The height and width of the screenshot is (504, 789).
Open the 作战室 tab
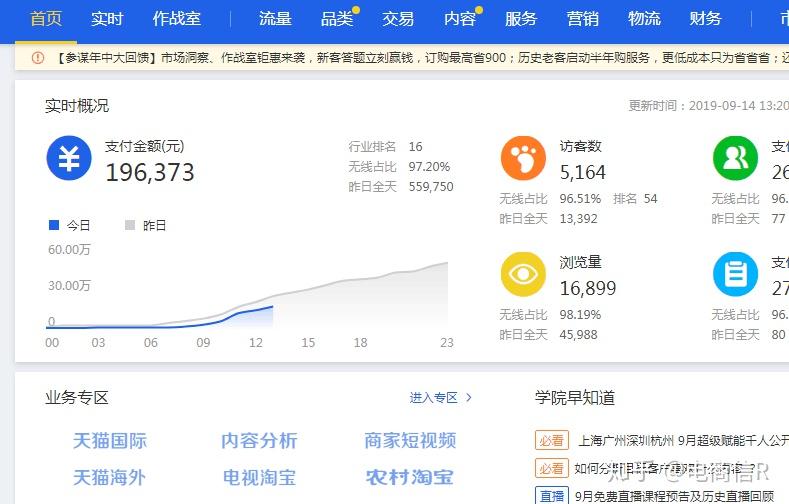pos(177,19)
